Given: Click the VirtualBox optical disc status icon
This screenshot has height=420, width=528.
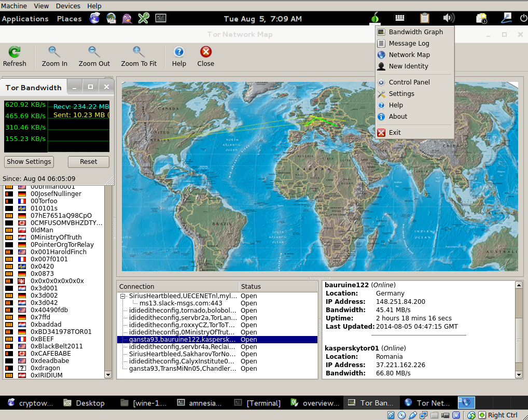Looking at the screenshot, I should (402, 415).
